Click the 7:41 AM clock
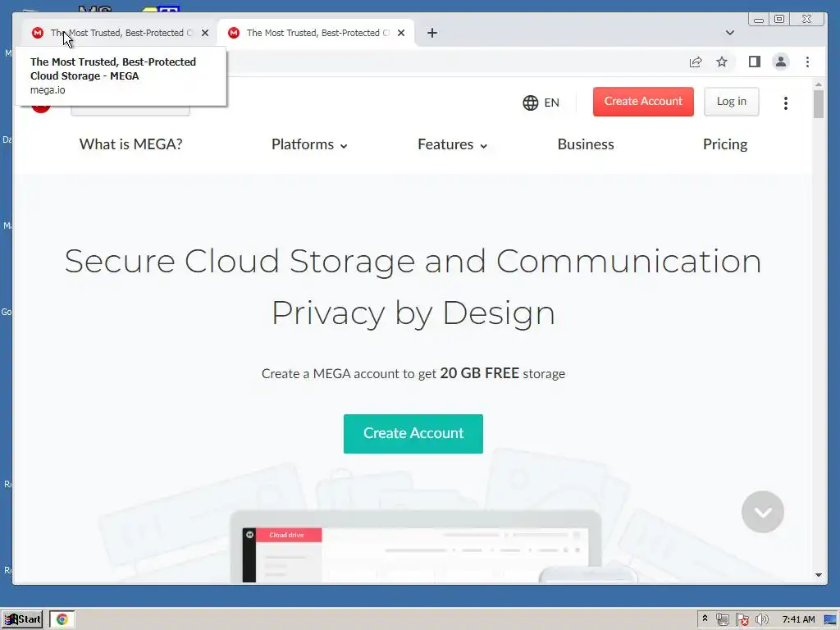 click(x=798, y=620)
